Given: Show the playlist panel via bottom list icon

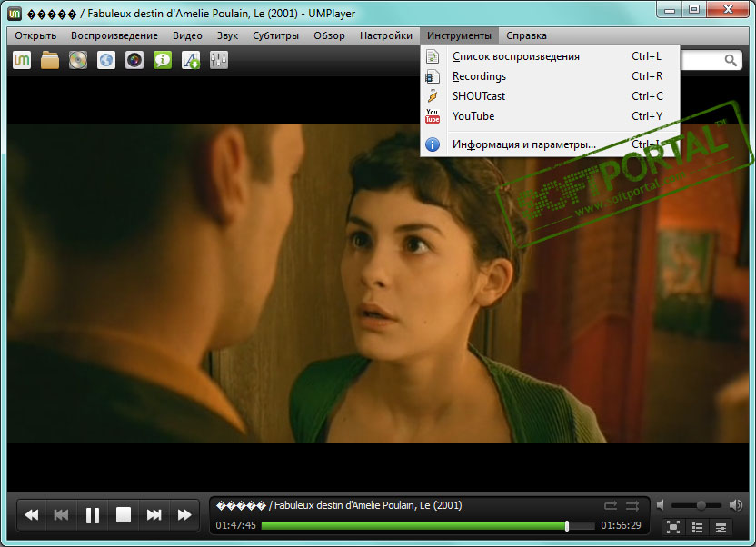Looking at the screenshot, I should (697, 527).
